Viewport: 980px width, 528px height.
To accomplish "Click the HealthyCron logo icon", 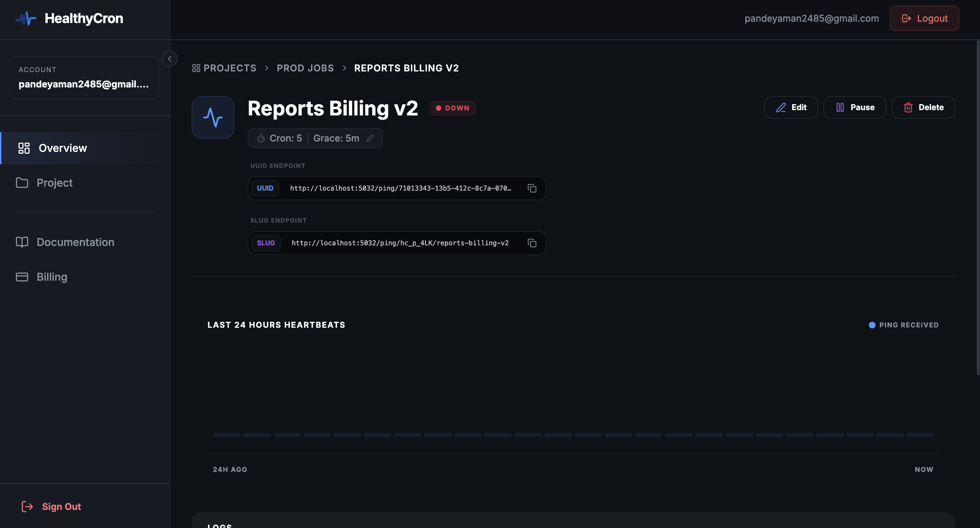I will [25, 18].
